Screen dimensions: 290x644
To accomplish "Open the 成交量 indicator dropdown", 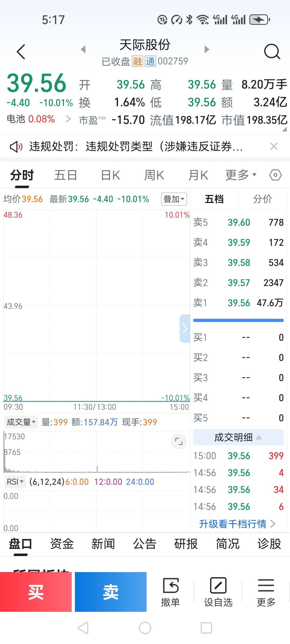I will [21, 422].
